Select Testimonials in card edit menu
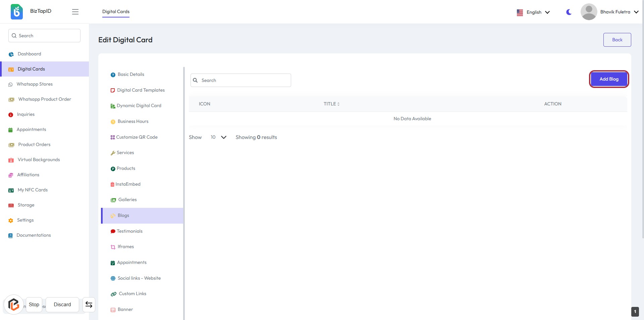644x320 pixels. click(129, 231)
